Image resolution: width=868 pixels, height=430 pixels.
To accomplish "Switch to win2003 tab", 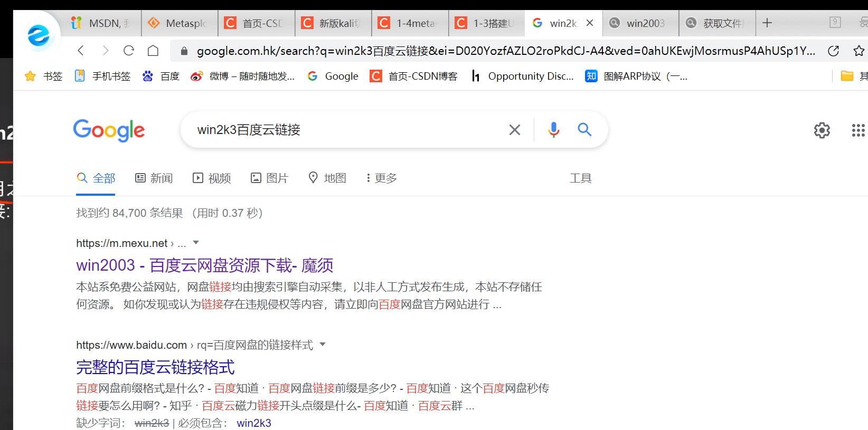I will coord(640,23).
